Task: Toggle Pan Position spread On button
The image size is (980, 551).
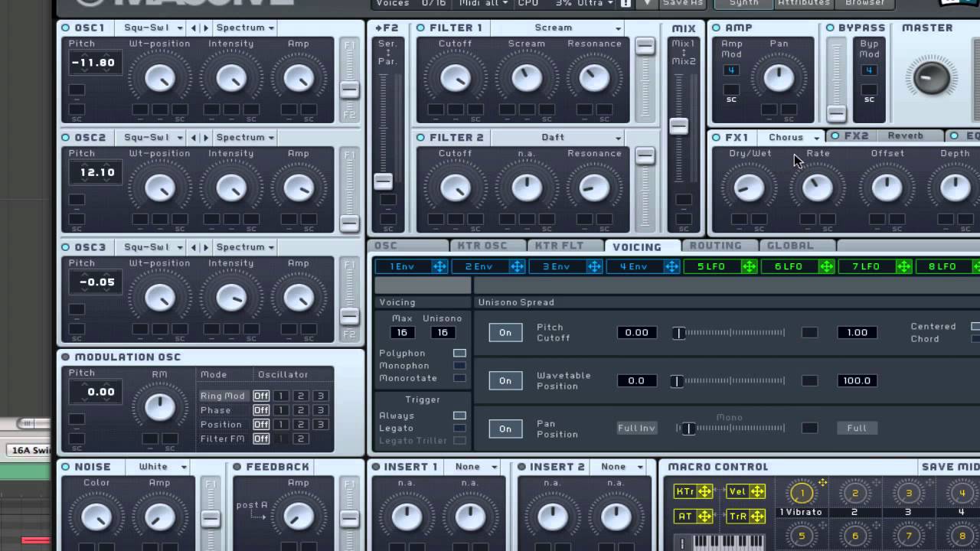Action: click(x=505, y=429)
